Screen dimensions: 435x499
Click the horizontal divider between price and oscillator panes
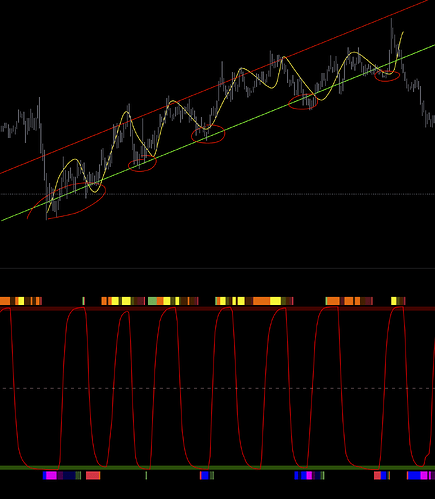click(217, 268)
